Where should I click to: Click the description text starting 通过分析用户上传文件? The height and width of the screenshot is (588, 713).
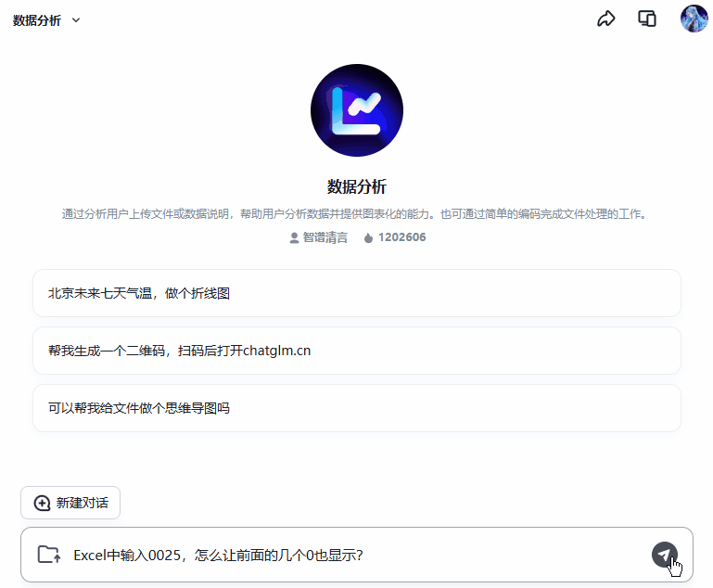(354, 213)
